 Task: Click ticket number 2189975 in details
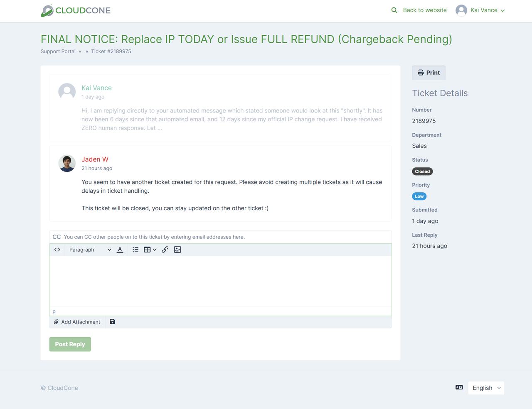(x=424, y=121)
